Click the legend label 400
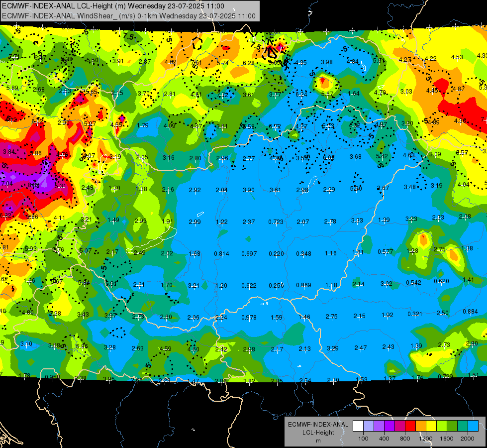This screenshot has width=487, height=448. tap(384, 439)
